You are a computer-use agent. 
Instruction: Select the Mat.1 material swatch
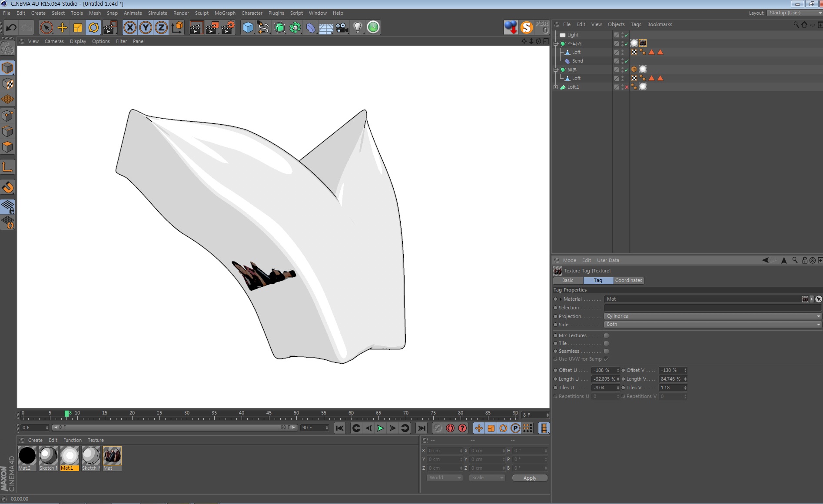70,459
